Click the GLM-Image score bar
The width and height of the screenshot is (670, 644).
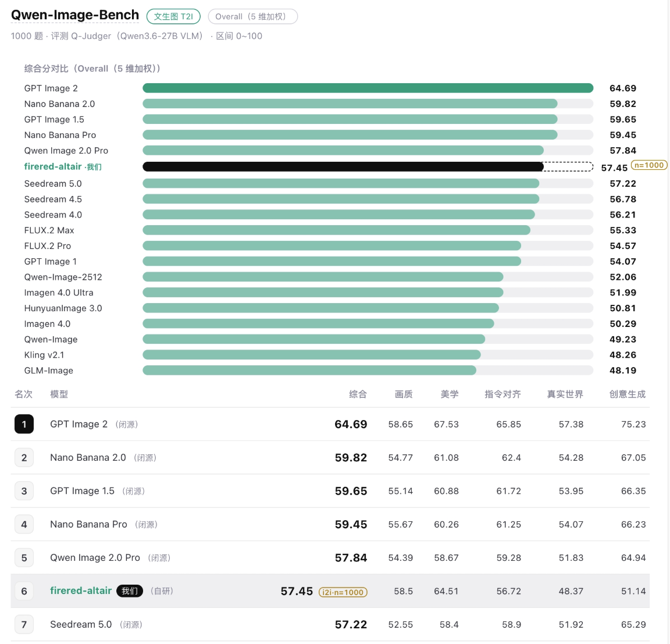(x=309, y=371)
